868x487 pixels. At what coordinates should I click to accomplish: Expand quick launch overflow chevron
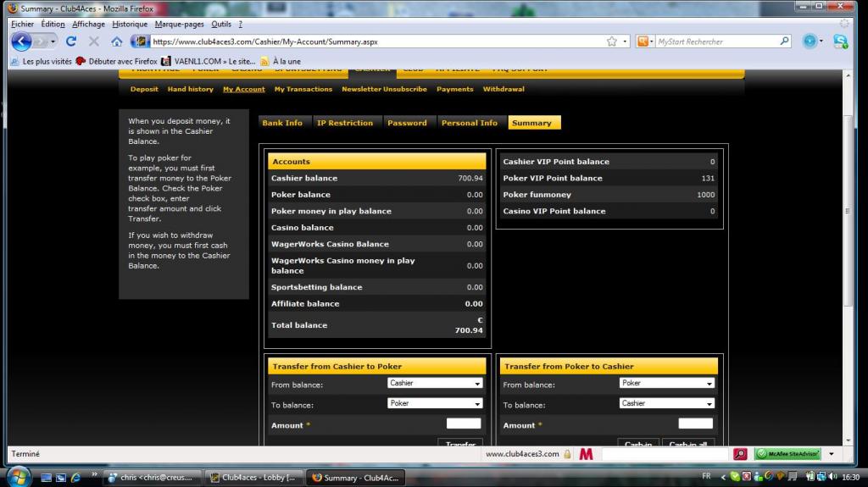(x=94, y=474)
